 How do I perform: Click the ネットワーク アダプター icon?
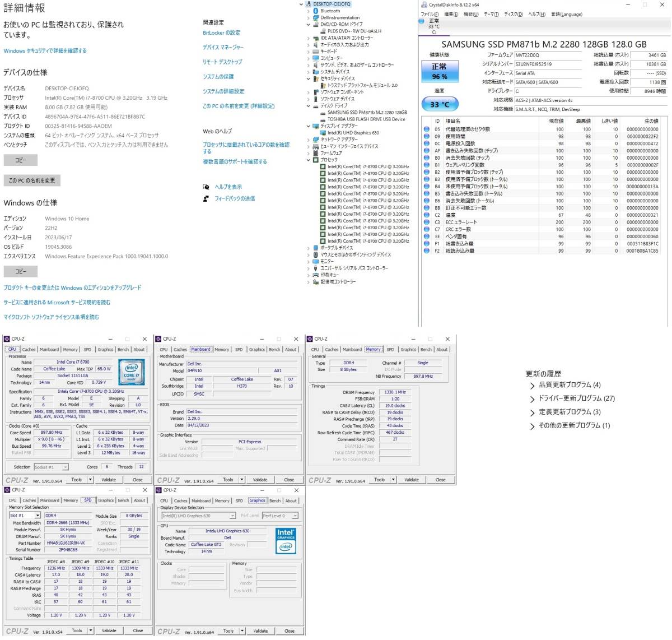(x=316, y=140)
